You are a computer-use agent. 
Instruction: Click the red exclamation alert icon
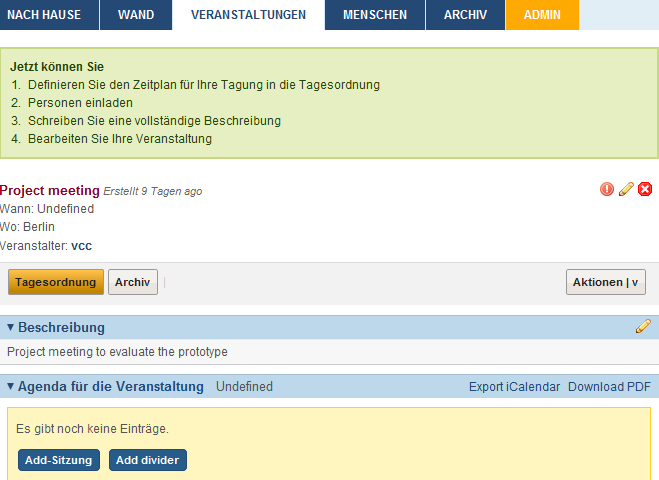pyautogui.click(x=607, y=189)
